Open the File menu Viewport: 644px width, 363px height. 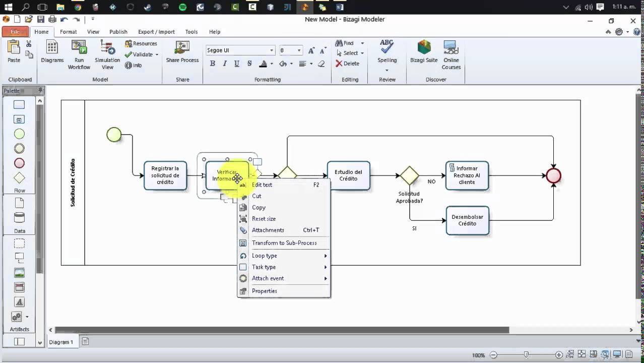pos(15,32)
